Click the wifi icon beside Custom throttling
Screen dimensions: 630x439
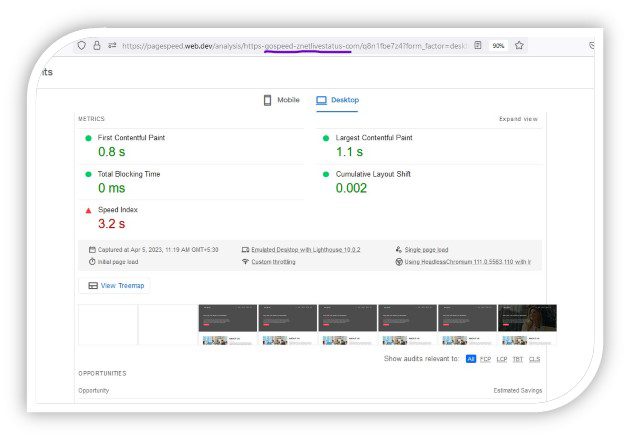245,262
